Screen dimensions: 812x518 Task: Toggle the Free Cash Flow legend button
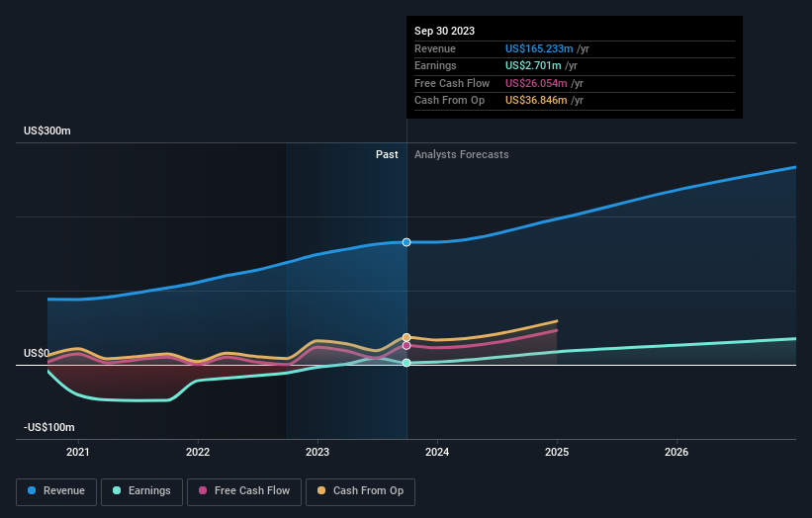[244, 491]
